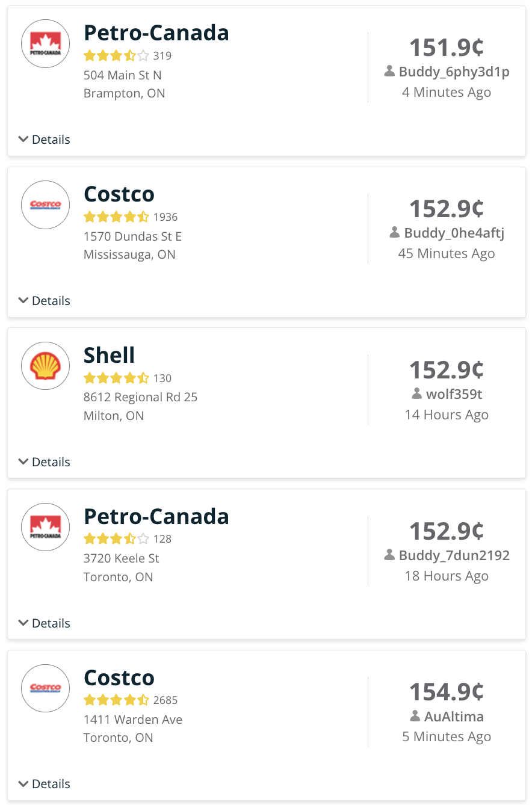
Task: Click the Petro-Canada logo for Keele St station
Action: 46,527
